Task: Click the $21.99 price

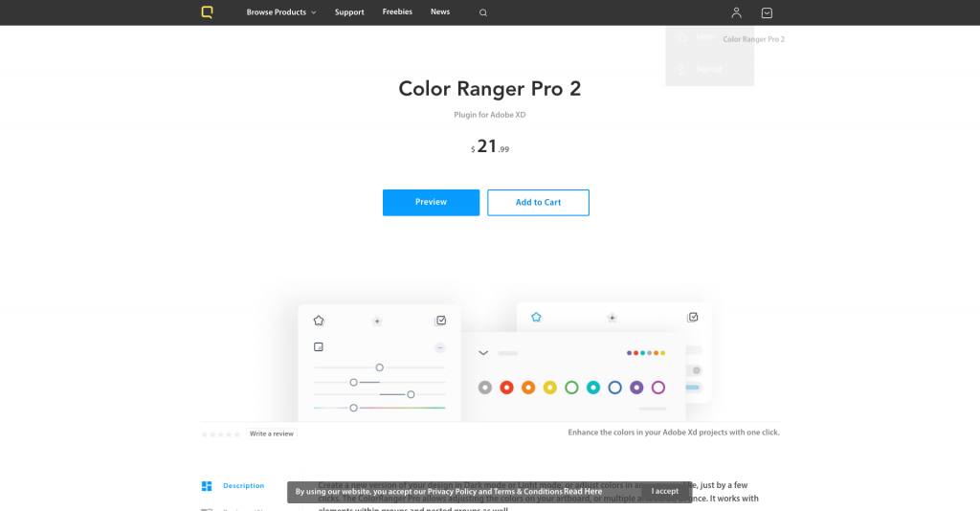Action: click(x=490, y=146)
